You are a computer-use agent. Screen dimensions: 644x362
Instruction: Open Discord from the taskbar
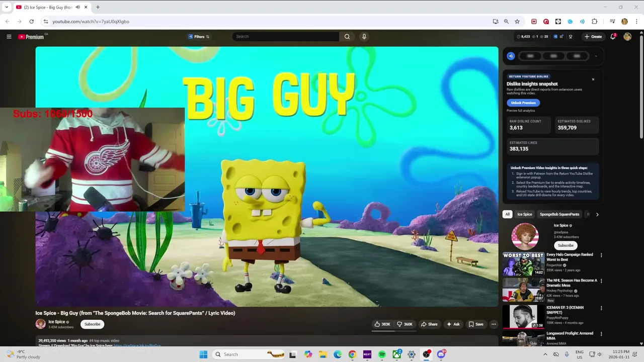pyautogui.click(x=441, y=354)
